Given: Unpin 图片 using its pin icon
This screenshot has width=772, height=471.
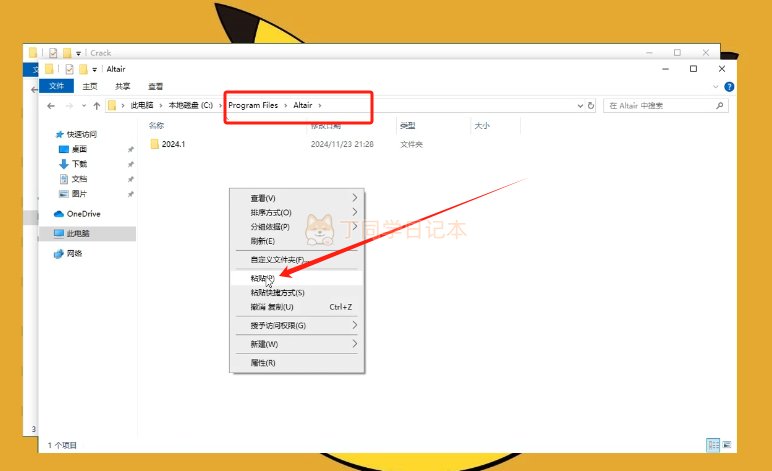Looking at the screenshot, I should [x=130, y=194].
